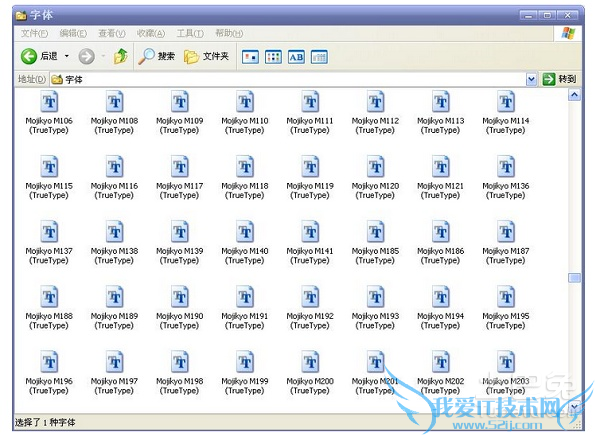Open the Back history dropdown arrow
The width and height of the screenshot is (600, 440).
67,57
